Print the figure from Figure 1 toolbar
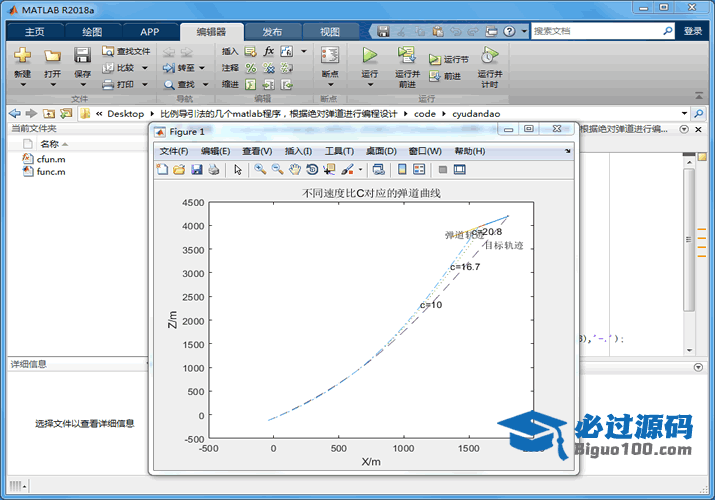This screenshot has height=500, width=715. point(214,170)
